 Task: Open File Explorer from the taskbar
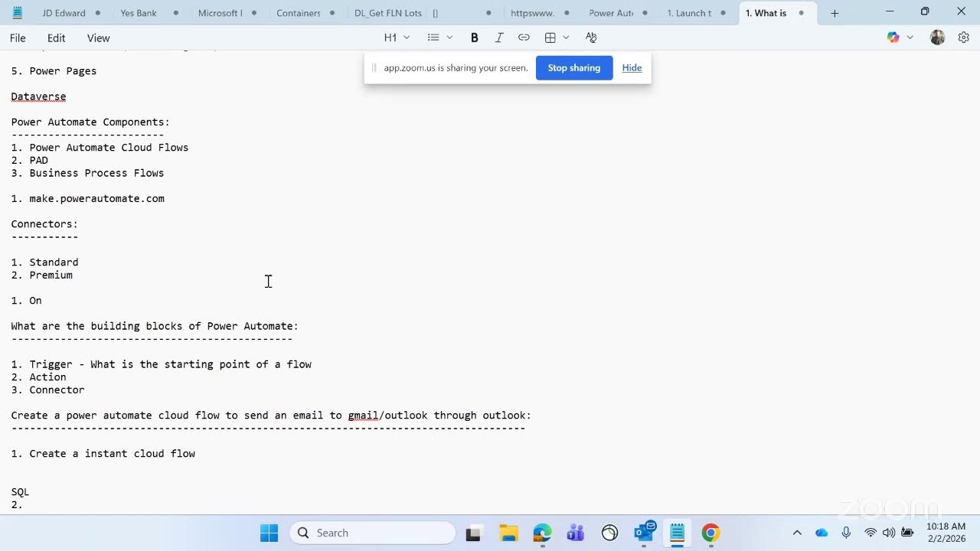[x=508, y=533]
